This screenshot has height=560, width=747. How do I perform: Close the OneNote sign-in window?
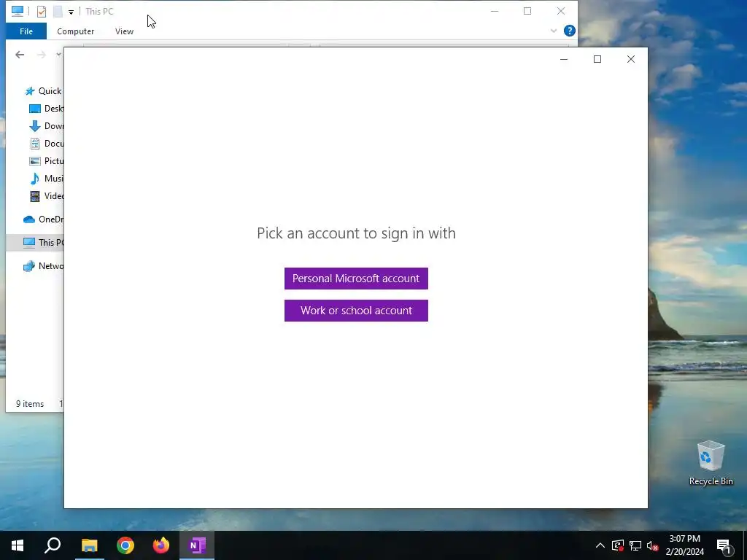coord(631,59)
